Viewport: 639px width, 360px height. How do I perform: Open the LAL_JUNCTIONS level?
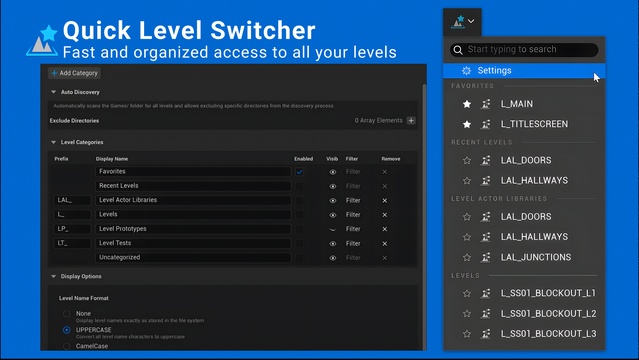(536, 257)
